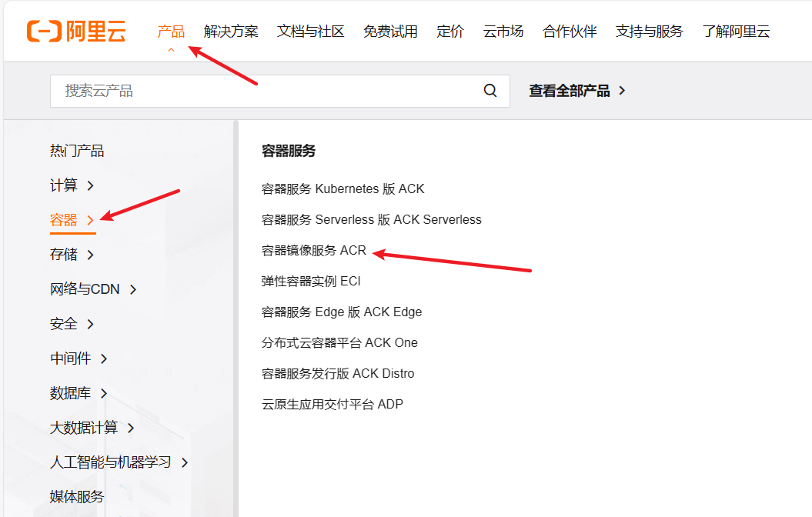
Task: Open 容器服务 Edge 版 ACK Edge
Action: (342, 312)
